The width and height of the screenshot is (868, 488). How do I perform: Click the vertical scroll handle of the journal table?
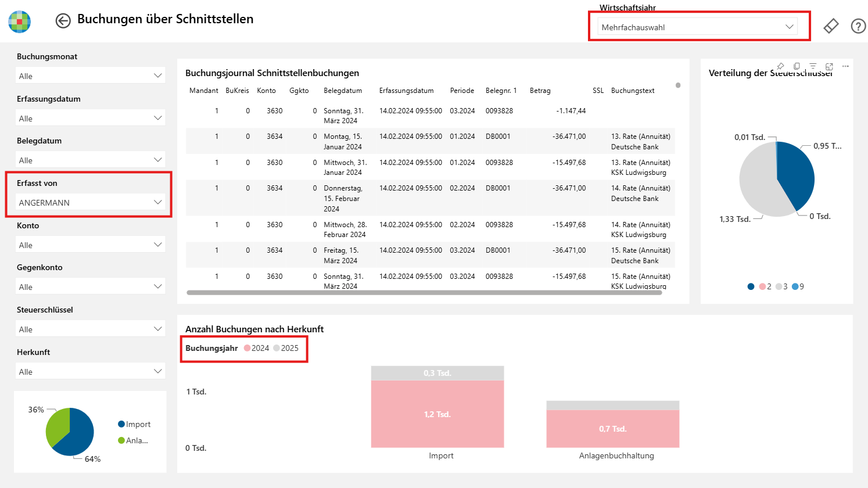click(678, 85)
